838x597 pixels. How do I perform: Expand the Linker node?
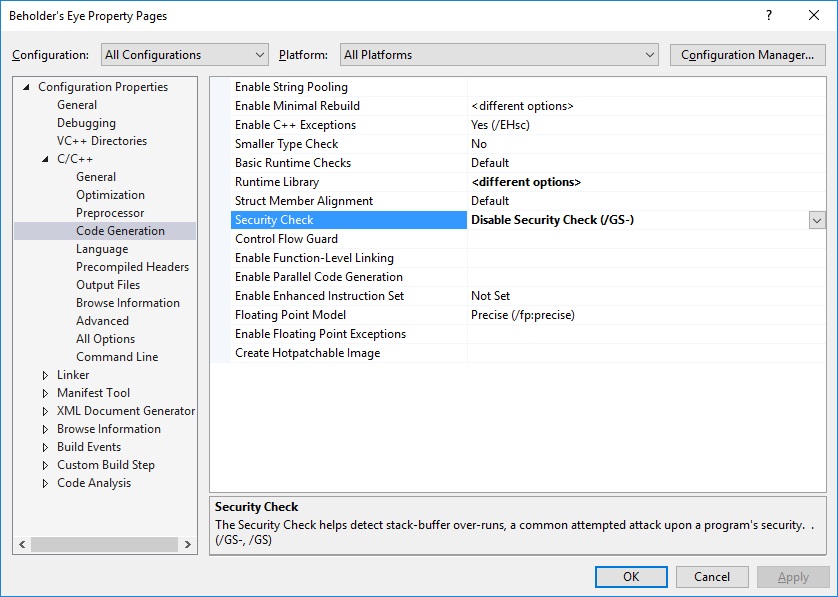pos(45,375)
